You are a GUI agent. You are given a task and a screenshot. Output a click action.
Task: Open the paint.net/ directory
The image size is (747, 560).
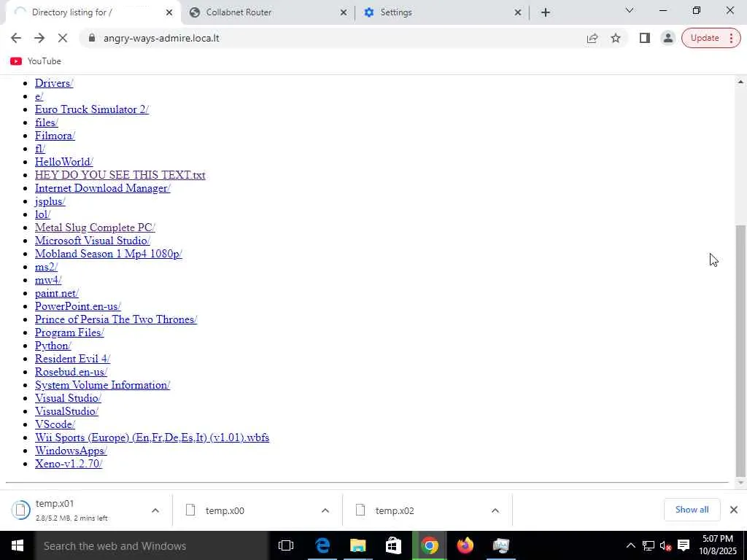(56, 293)
